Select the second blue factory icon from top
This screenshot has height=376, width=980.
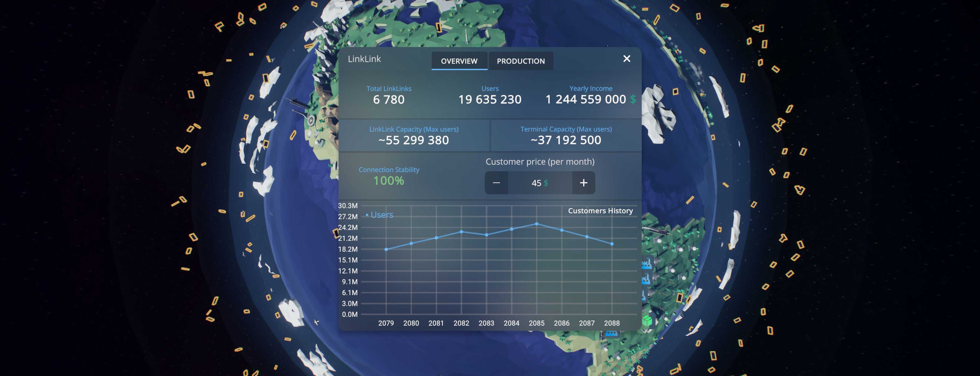point(646,280)
